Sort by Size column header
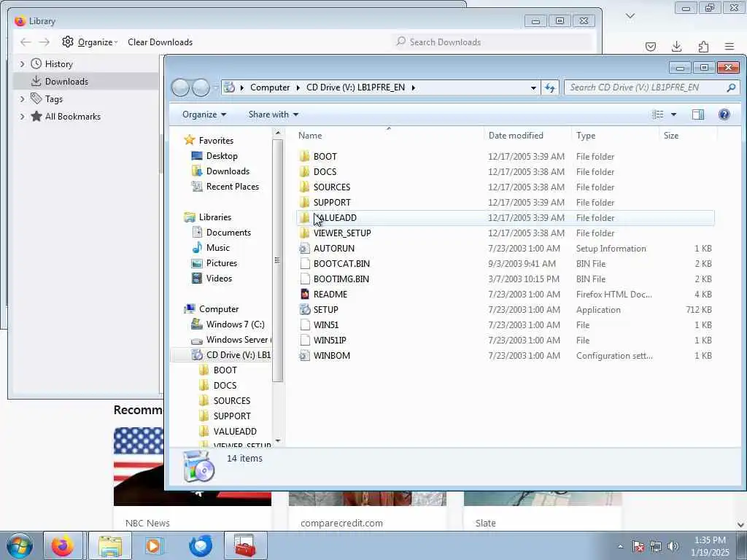 (688, 135)
